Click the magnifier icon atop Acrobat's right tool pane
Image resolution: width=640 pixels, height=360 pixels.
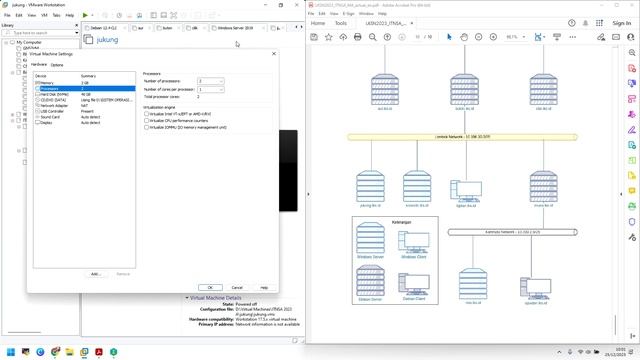tap(632, 53)
